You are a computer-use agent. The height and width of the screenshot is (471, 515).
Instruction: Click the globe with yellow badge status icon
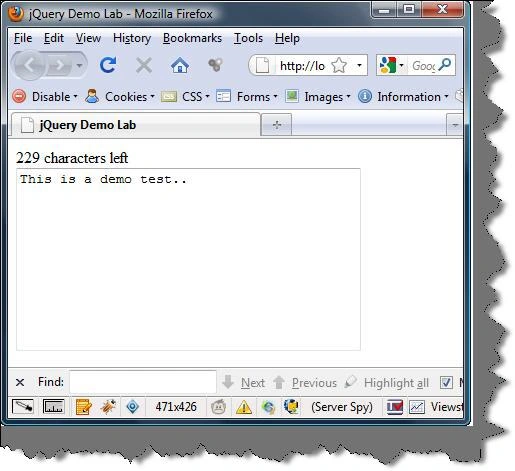291,407
